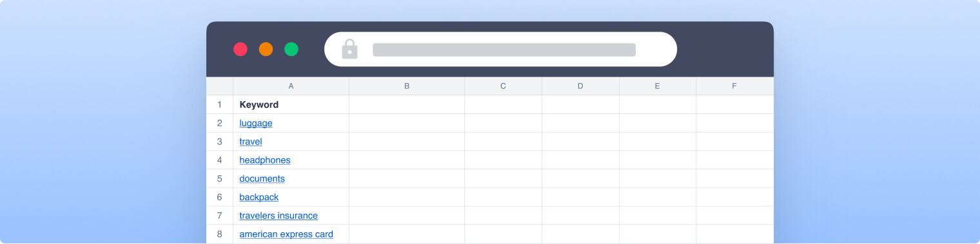Screen dimensions: 980x244
Task: Open the luggage keyword link
Action: click(x=256, y=123)
